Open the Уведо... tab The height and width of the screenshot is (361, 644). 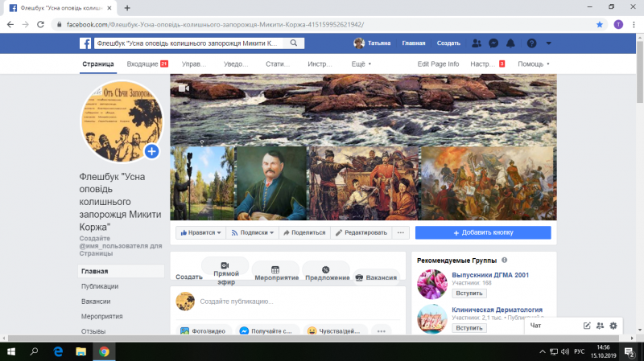[x=236, y=64]
